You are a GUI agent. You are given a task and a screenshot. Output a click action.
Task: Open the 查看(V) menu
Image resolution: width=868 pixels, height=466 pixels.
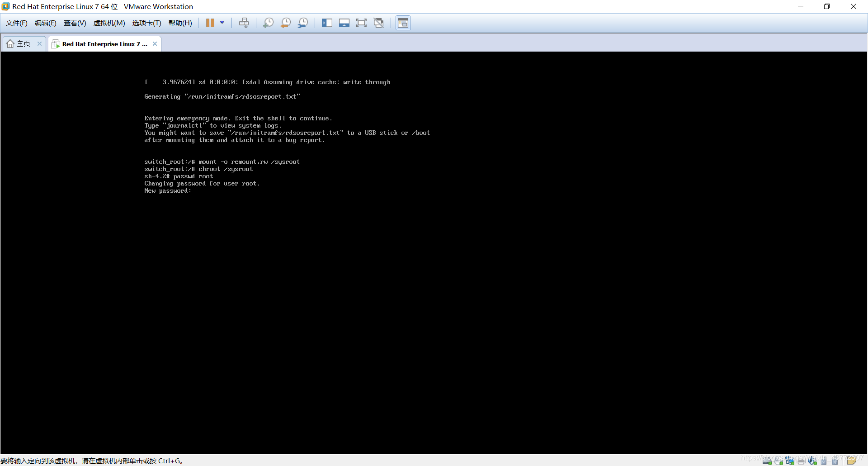point(75,23)
